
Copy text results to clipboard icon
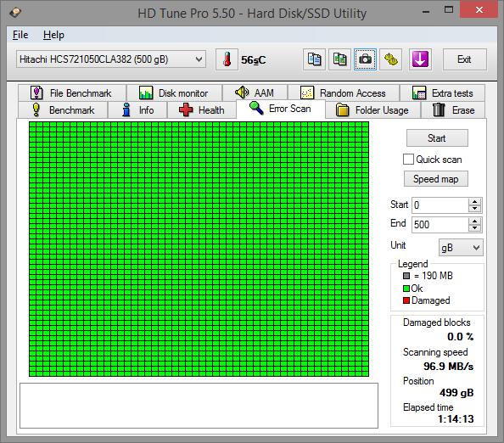click(314, 59)
